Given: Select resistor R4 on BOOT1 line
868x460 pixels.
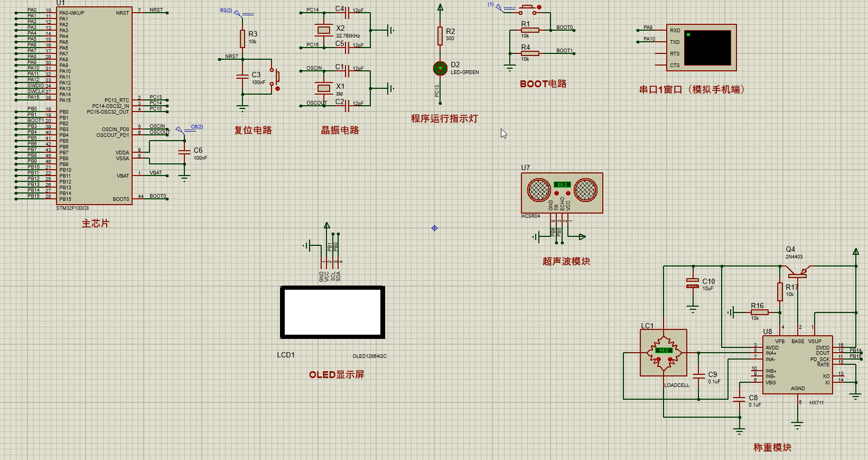Looking at the screenshot, I should (530, 53).
